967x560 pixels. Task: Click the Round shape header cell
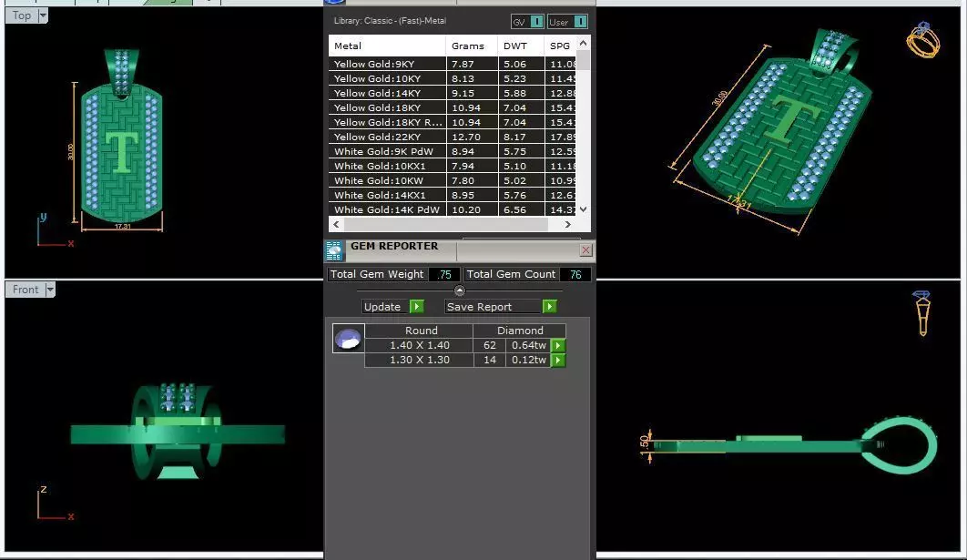click(420, 331)
